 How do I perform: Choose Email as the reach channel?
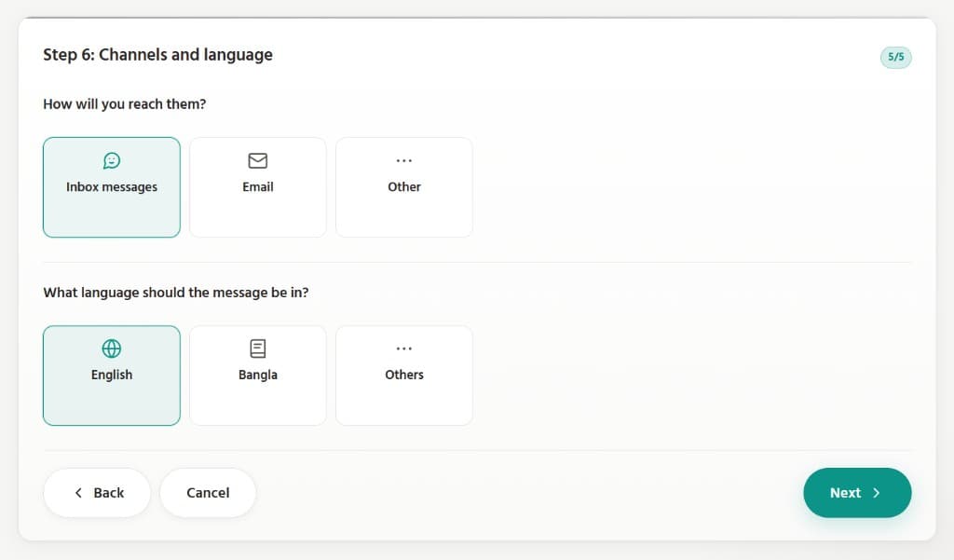pos(258,187)
